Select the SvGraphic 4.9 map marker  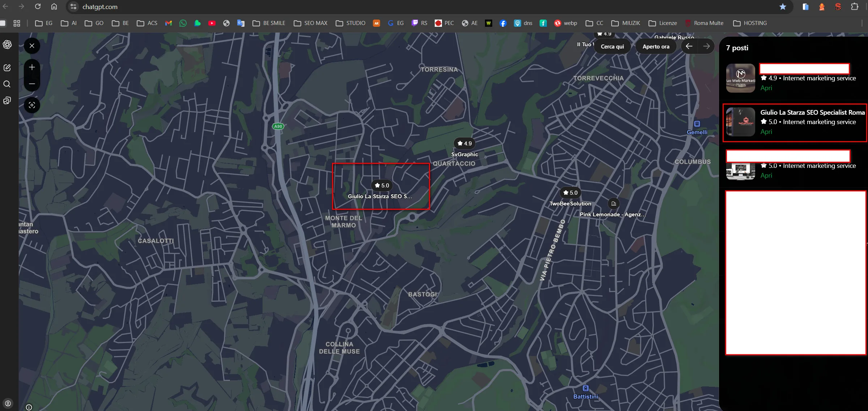point(464,143)
